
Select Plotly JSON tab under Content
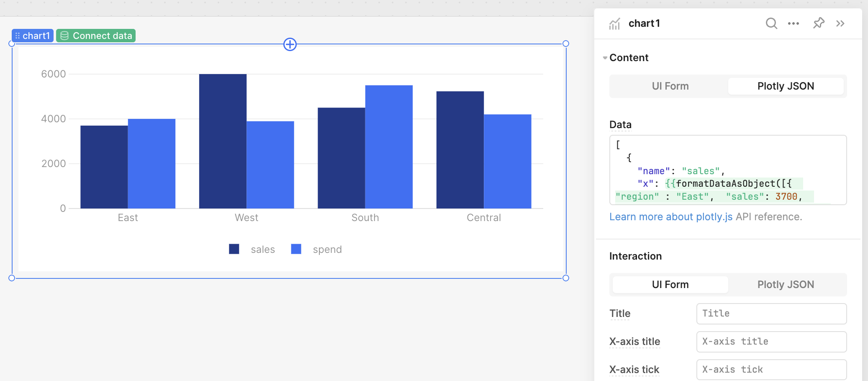pos(785,86)
